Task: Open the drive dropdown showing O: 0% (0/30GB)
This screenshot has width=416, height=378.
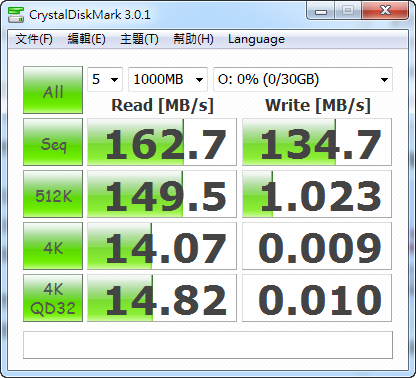Action: (303, 79)
